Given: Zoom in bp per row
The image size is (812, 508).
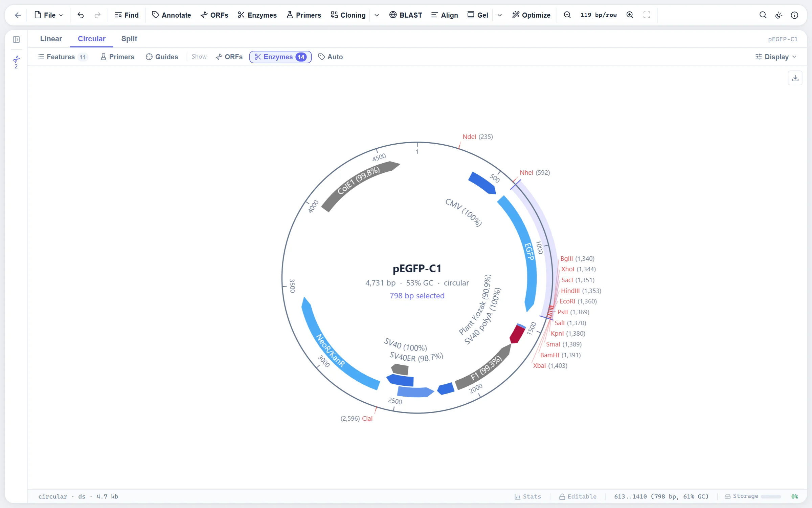Looking at the screenshot, I should 630,15.
